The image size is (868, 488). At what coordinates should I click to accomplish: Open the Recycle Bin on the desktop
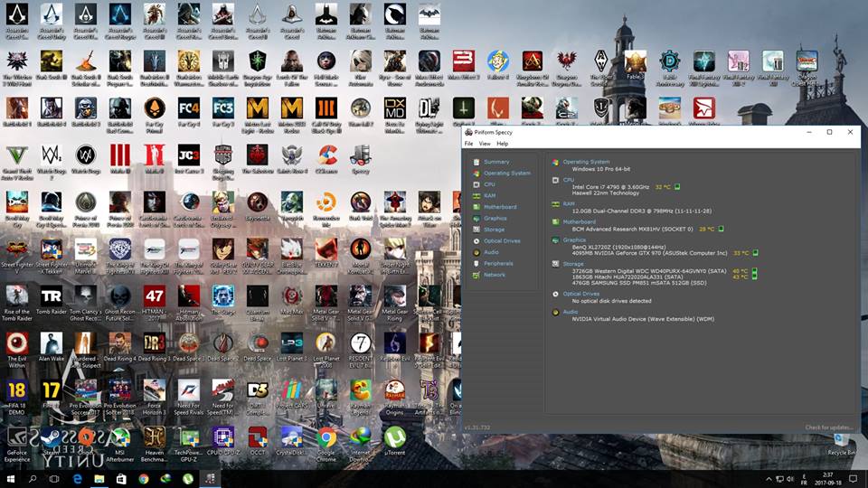841,444
